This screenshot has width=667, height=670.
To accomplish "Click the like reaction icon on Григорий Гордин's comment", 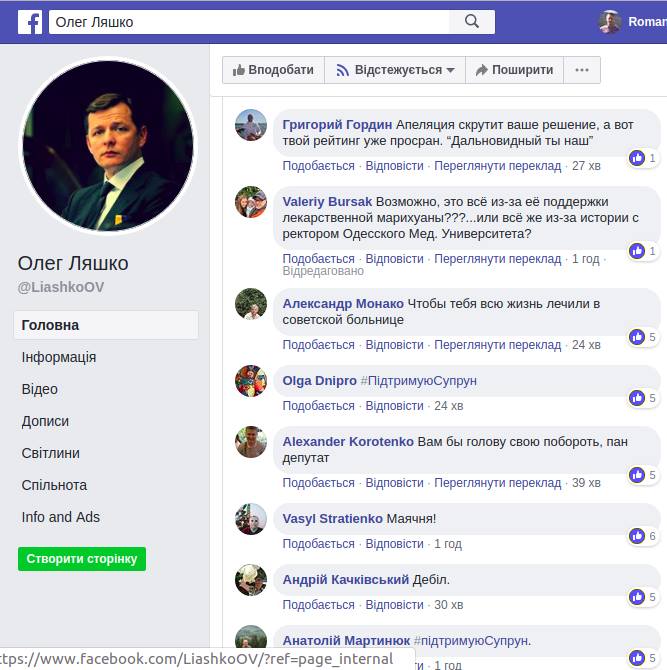I will (637, 158).
